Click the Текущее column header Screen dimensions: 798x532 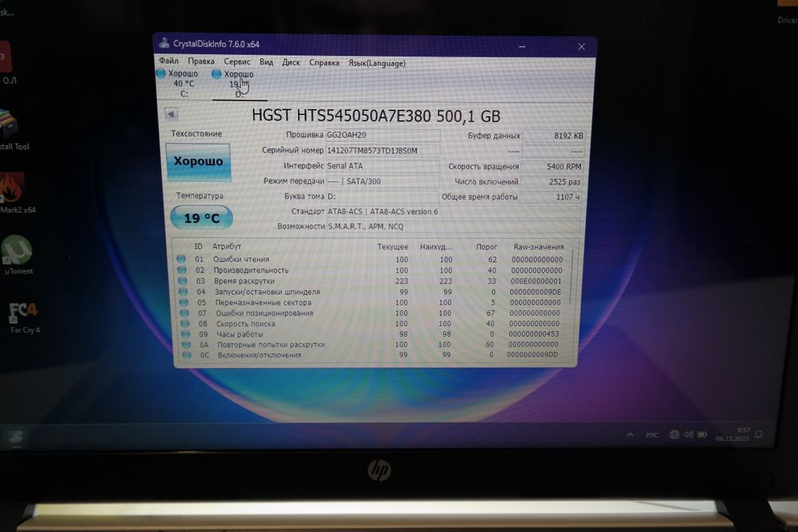pyautogui.click(x=393, y=246)
